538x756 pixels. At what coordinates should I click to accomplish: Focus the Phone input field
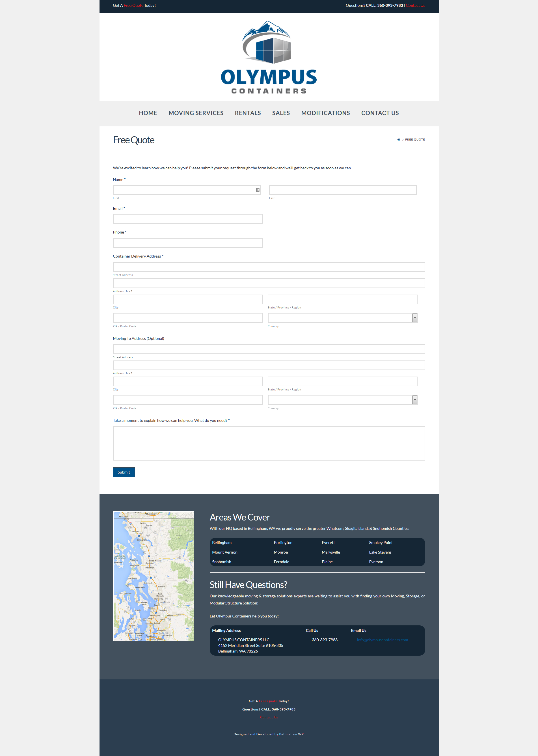[187, 243]
